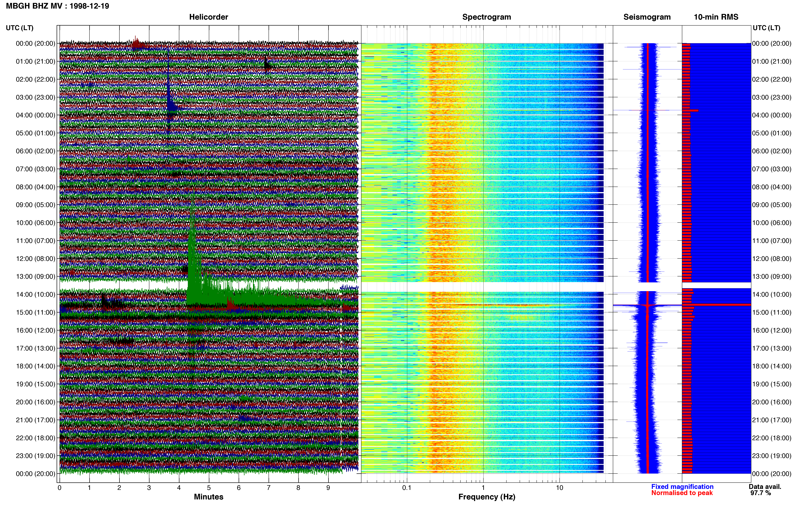Image resolution: width=812 pixels, height=508 pixels.
Task: Click the left '09:00 (05:00)' time label
Action: click(x=36, y=205)
